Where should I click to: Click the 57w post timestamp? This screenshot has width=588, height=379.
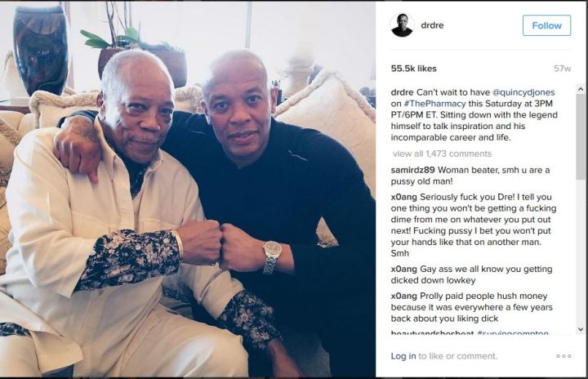click(x=562, y=69)
